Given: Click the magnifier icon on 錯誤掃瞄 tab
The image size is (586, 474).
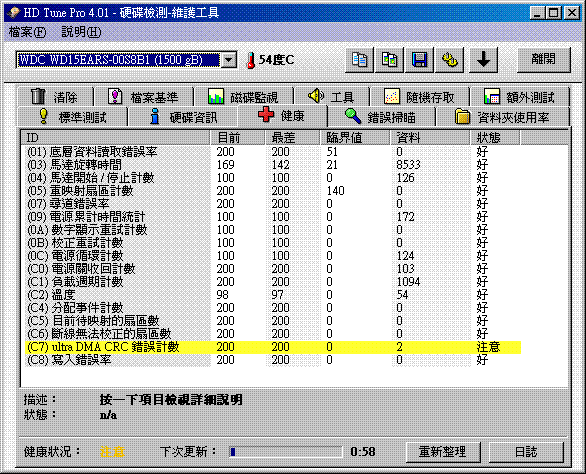Looking at the screenshot, I should tap(353, 116).
